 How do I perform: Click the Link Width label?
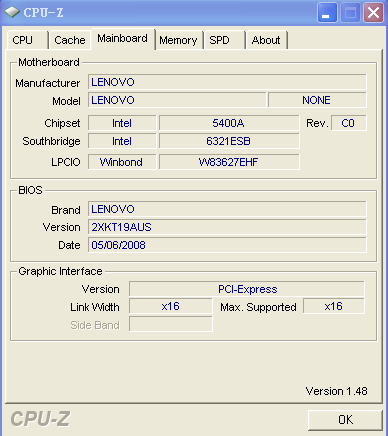click(95, 307)
